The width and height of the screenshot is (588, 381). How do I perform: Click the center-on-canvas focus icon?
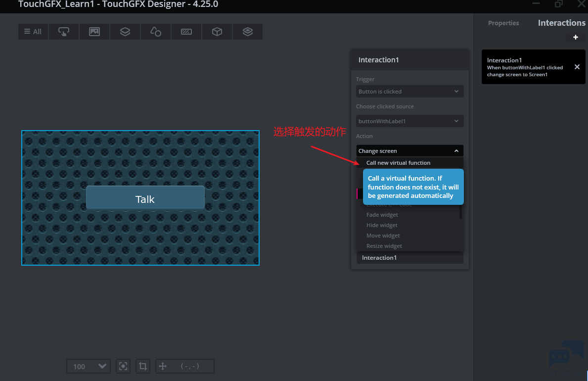(x=123, y=366)
